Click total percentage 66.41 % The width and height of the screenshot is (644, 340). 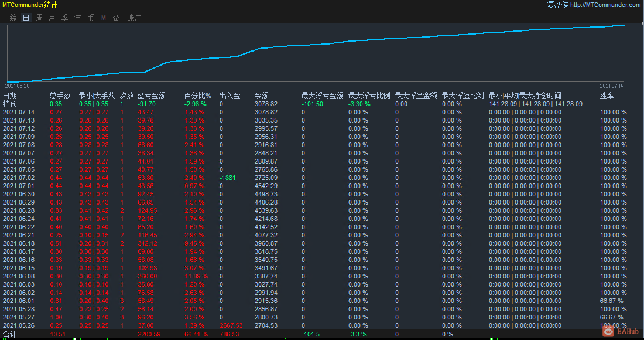click(x=196, y=334)
